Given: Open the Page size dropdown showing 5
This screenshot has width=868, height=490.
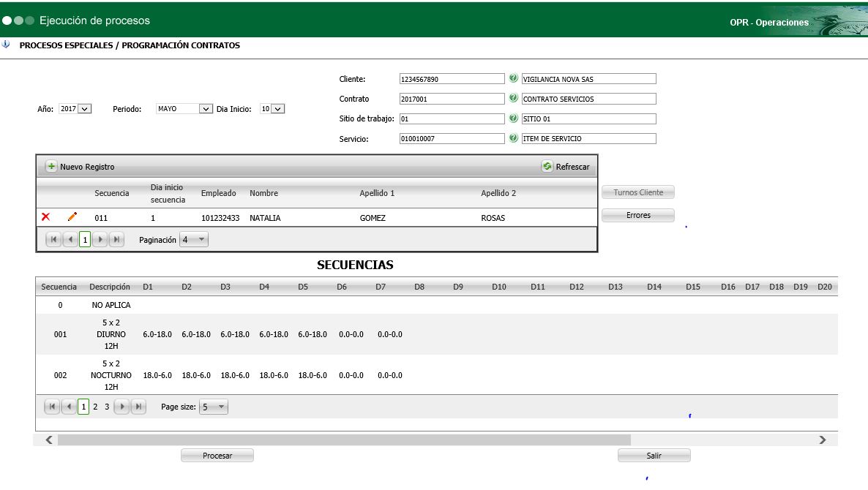Looking at the screenshot, I should pos(213,407).
